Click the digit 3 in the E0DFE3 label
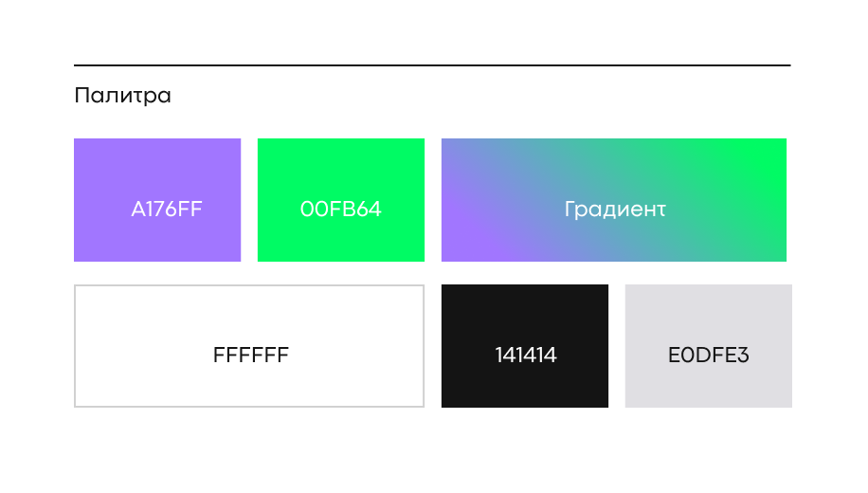The image size is (868, 493). coord(743,356)
